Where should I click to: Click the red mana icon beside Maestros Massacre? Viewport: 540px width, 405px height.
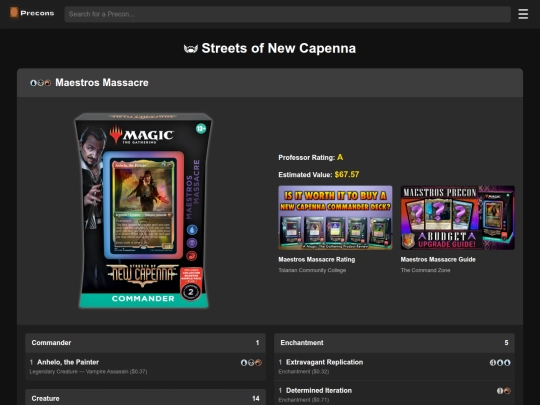[x=48, y=83]
